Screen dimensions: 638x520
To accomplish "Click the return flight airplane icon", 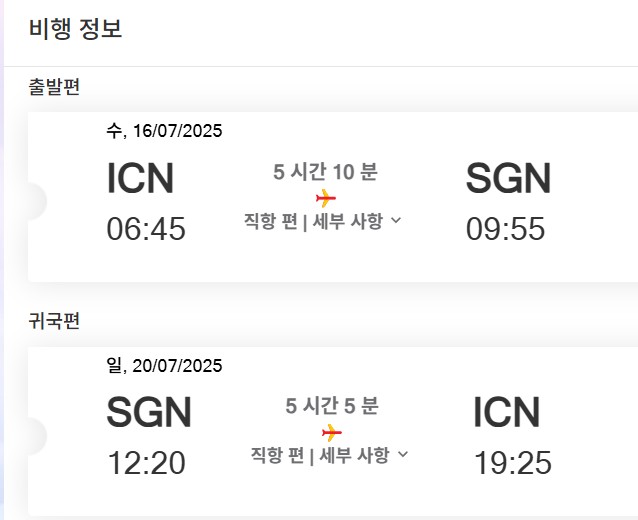I will click(332, 432).
